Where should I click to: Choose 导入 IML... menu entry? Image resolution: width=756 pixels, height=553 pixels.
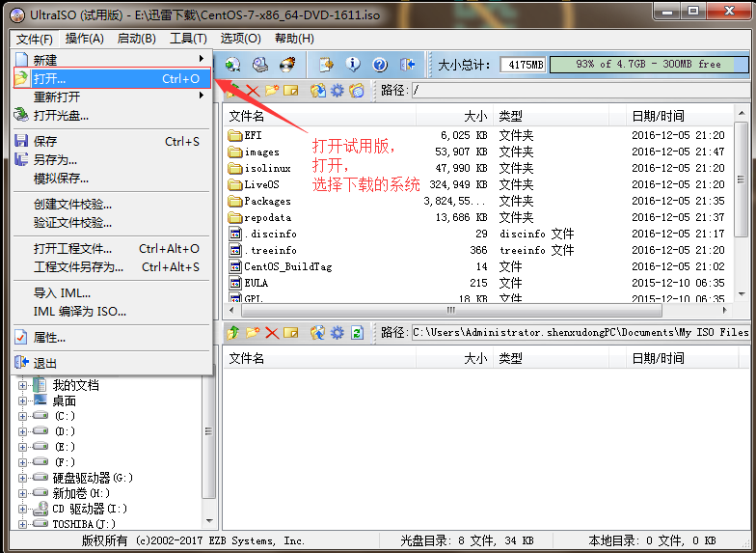point(112,293)
